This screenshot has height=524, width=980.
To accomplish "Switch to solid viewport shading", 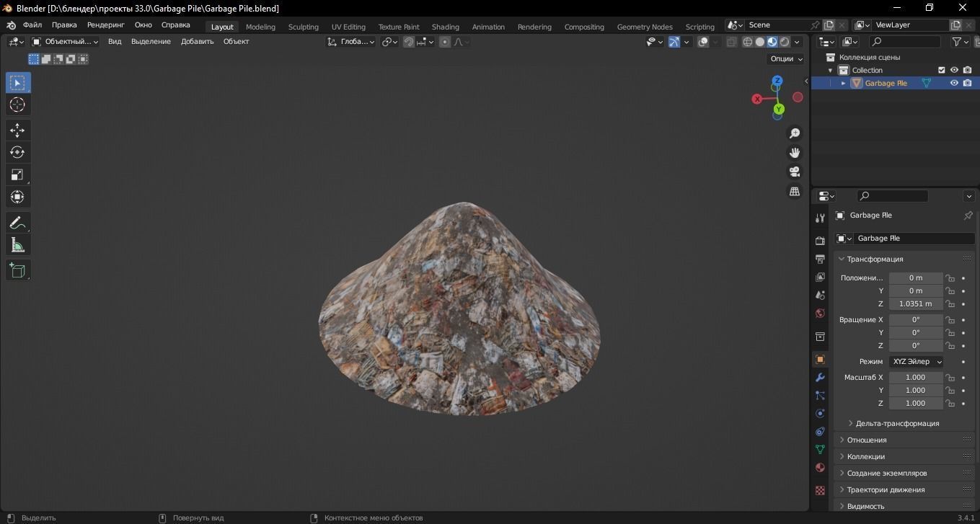I will (x=760, y=42).
